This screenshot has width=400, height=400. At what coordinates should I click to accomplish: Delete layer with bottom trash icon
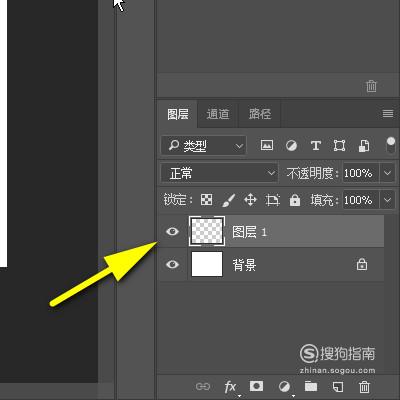(x=364, y=387)
